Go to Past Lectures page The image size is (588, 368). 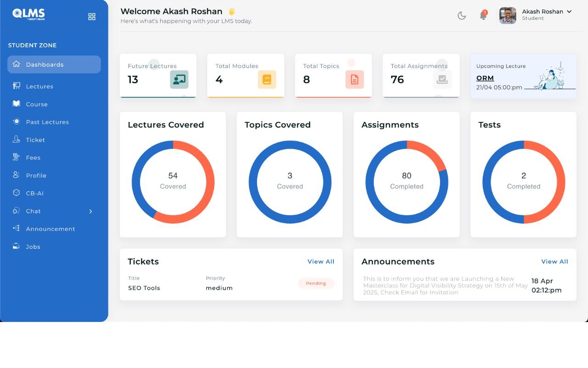pos(47,122)
